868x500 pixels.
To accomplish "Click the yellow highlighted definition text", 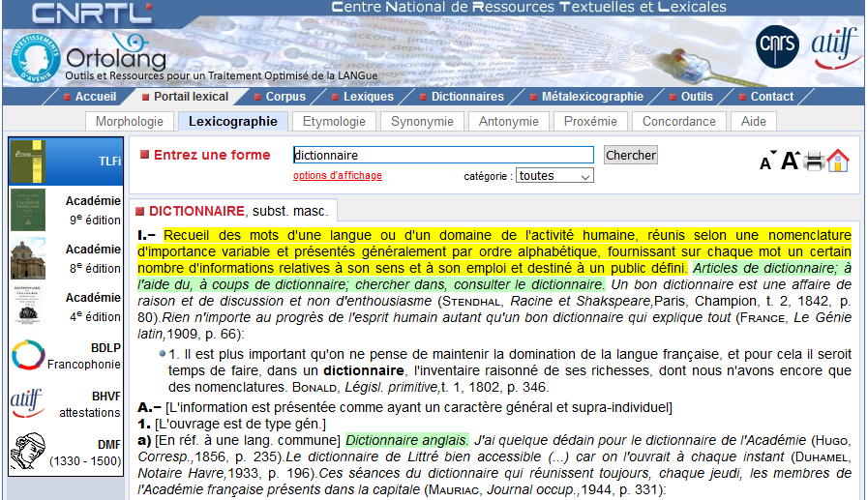I will coord(494,251).
